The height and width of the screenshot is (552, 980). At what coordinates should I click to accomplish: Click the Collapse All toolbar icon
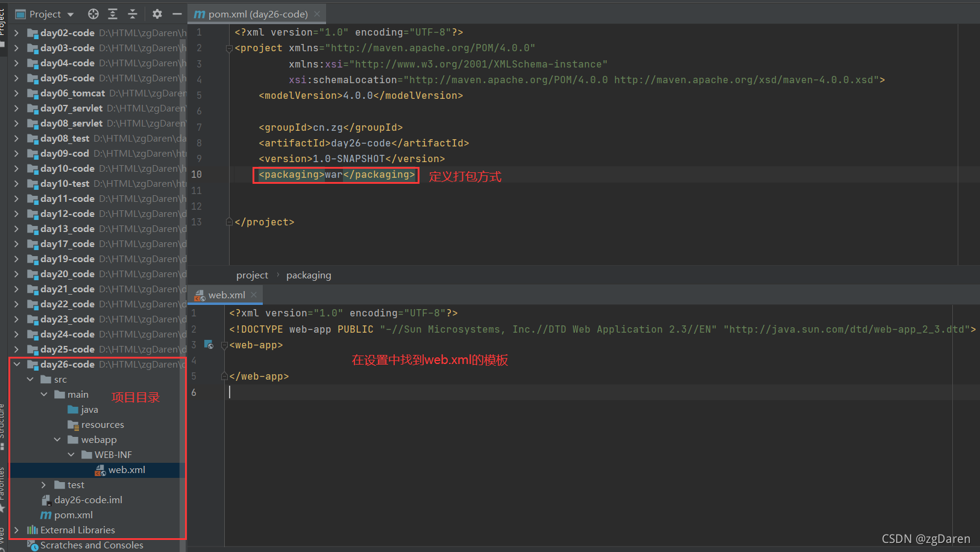(x=133, y=14)
